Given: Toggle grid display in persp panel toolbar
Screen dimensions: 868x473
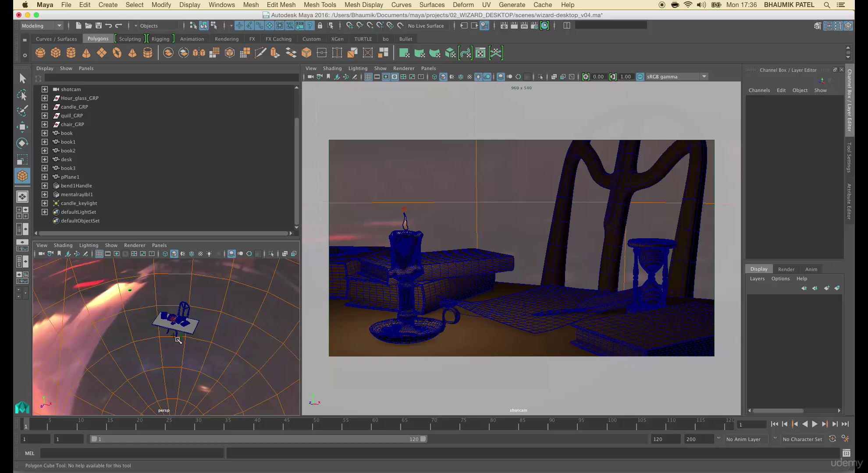Looking at the screenshot, I should click(99, 254).
